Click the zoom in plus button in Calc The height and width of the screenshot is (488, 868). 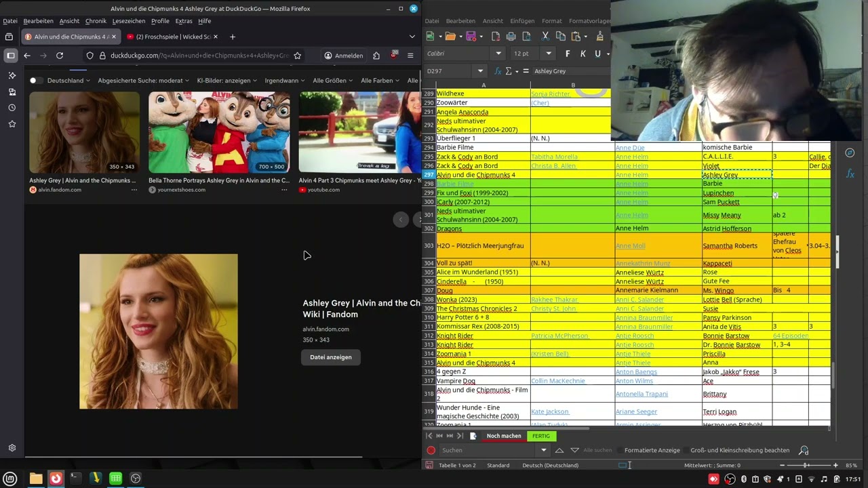click(837, 466)
